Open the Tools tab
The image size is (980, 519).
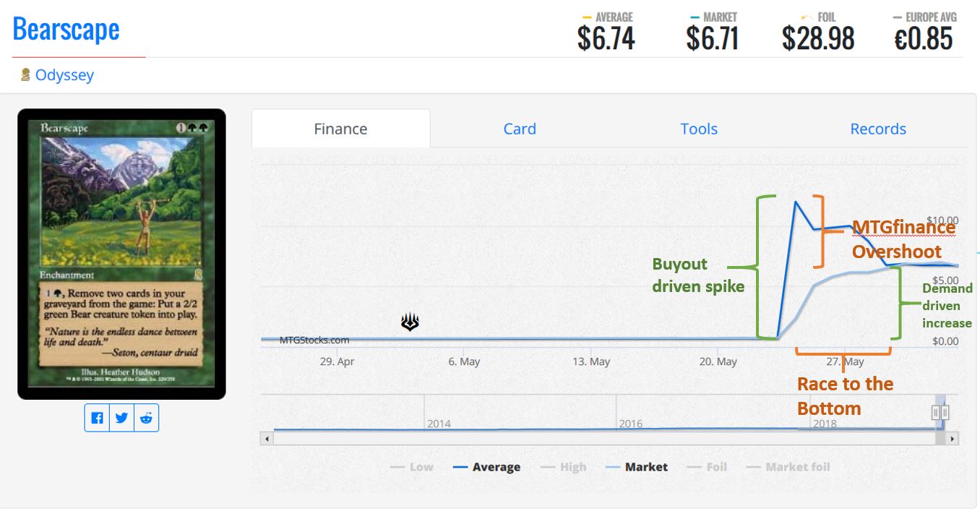click(699, 129)
